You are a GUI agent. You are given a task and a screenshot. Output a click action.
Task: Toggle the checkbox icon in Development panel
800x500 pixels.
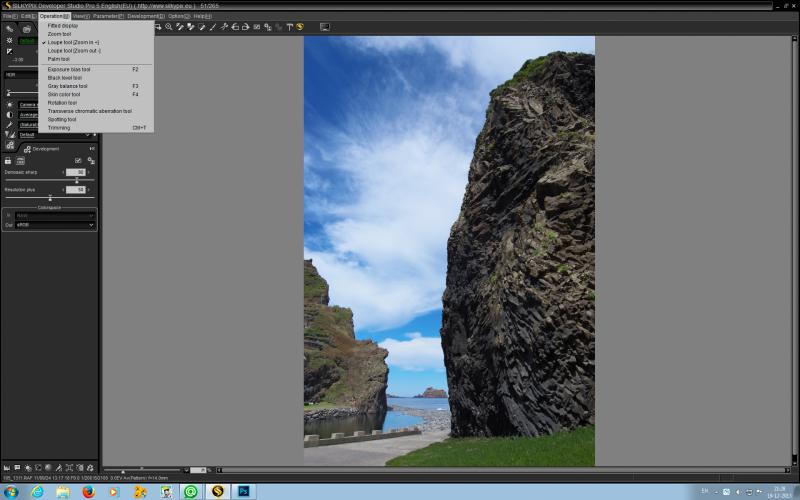pyautogui.click(x=78, y=161)
